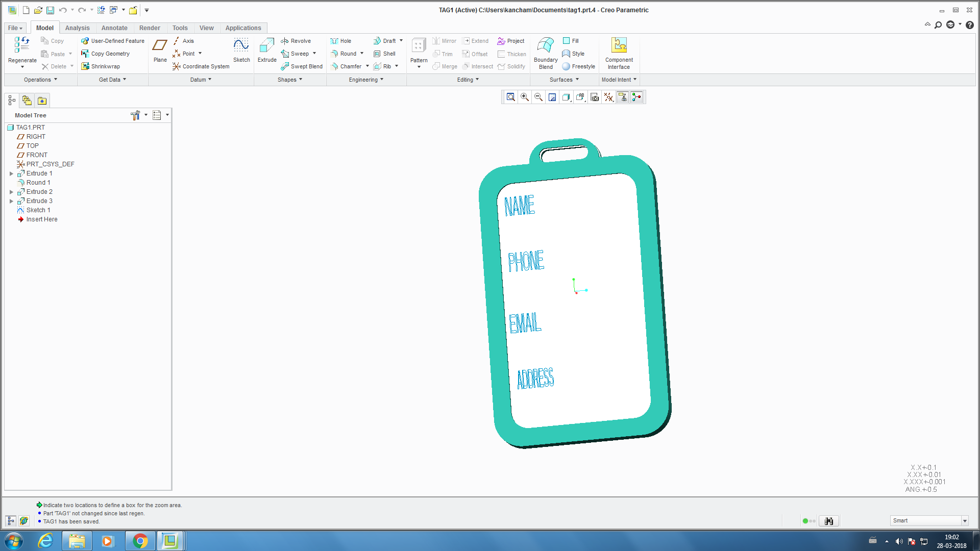The image size is (980, 551).
Task: Click the Zoom In icon
Action: tap(524, 97)
